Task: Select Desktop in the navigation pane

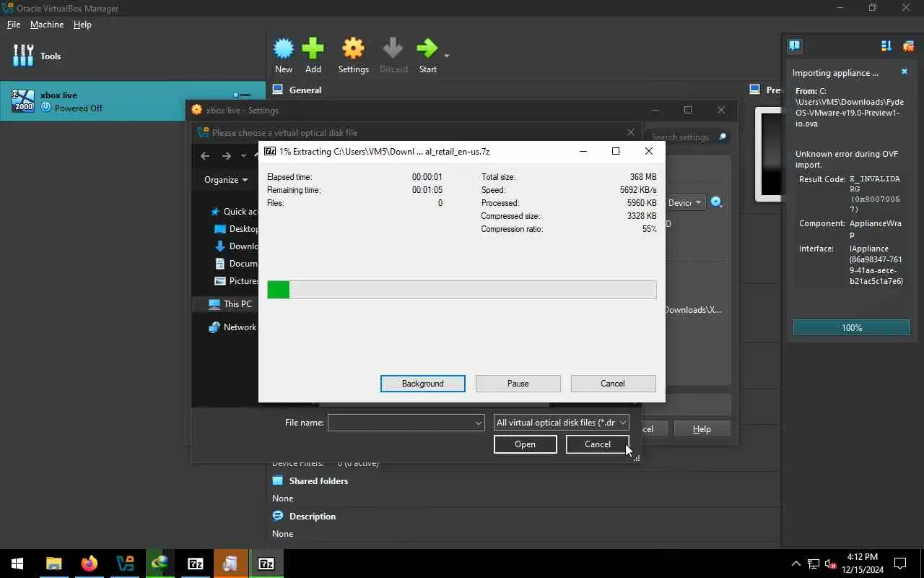Action: pos(236,229)
